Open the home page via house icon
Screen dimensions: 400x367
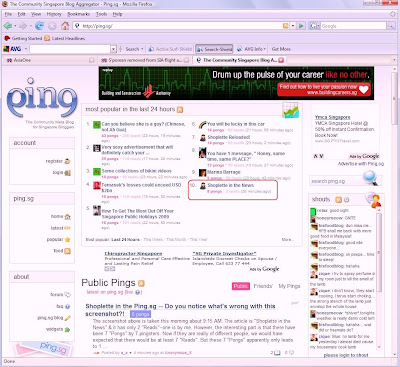tap(65, 26)
